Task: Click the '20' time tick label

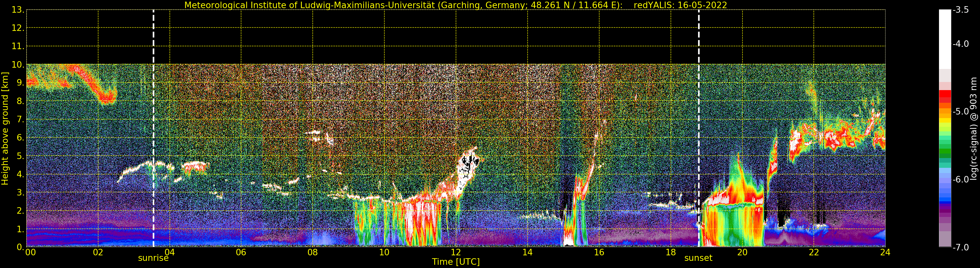Action: click(x=742, y=252)
